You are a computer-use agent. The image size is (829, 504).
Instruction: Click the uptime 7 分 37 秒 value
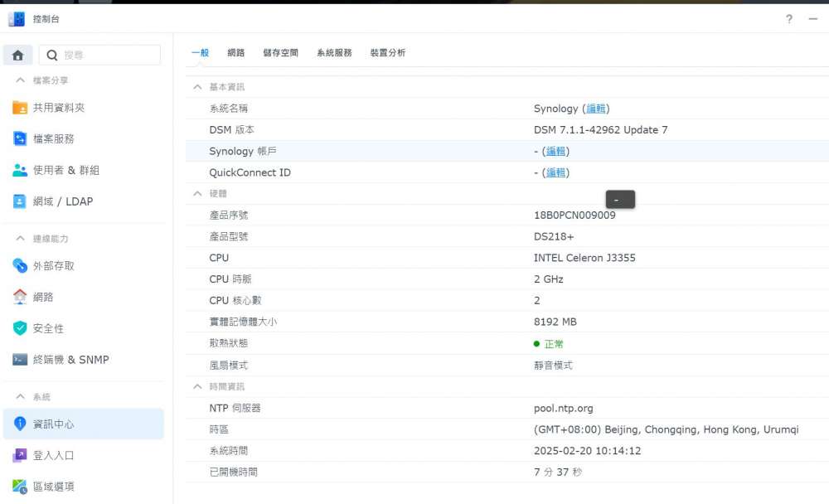[557, 472]
